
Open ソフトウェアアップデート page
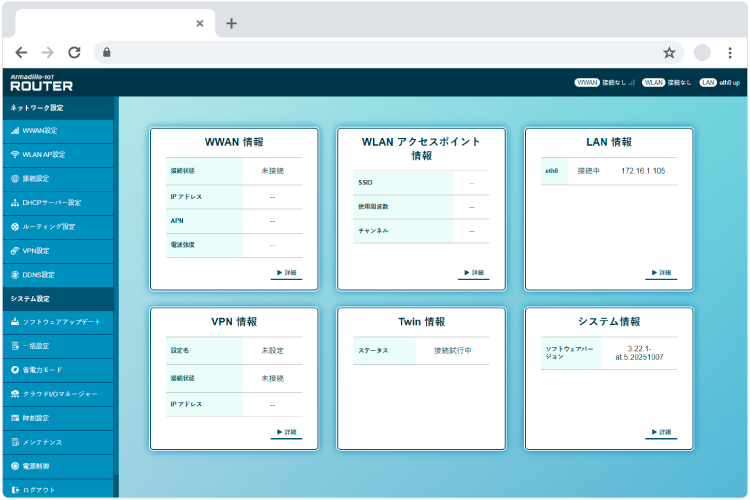[61, 322]
